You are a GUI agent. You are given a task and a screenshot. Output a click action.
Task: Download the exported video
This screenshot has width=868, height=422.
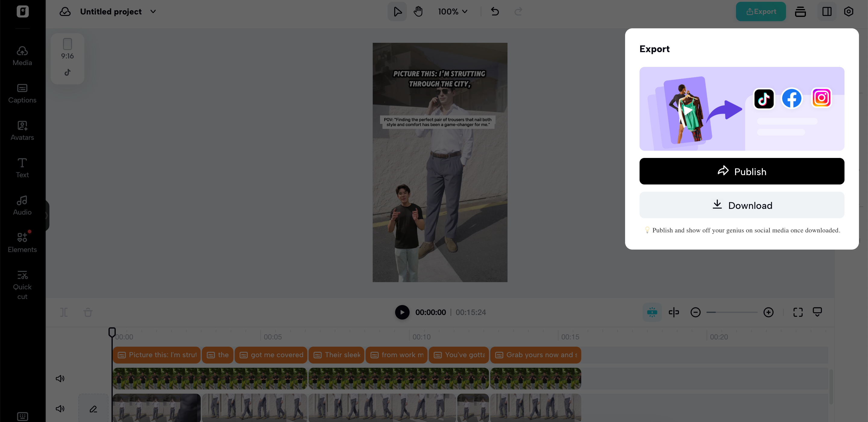pos(742,205)
